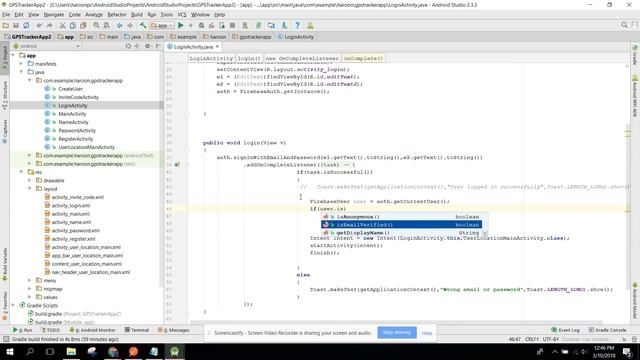The width and height of the screenshot is (640, 360).
Task: Click Android Studio icon in taskbar
Action: [175, 351]
